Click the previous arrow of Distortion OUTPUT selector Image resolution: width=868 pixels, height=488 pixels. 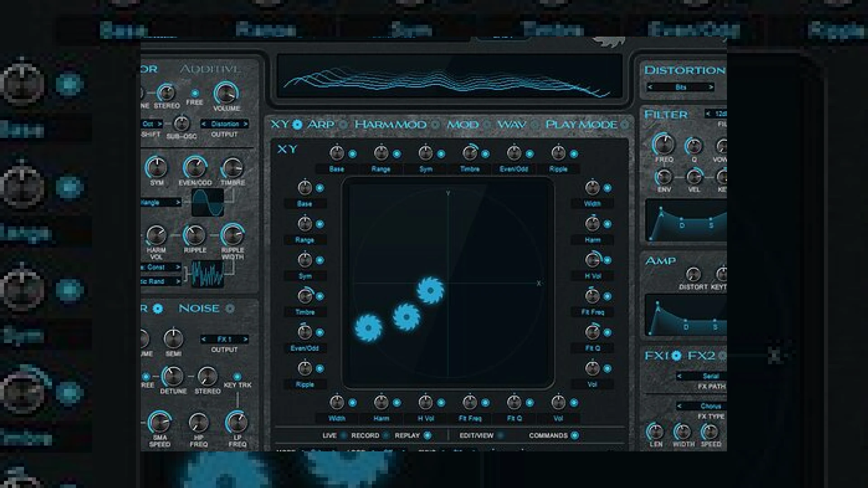coord(204,124)
